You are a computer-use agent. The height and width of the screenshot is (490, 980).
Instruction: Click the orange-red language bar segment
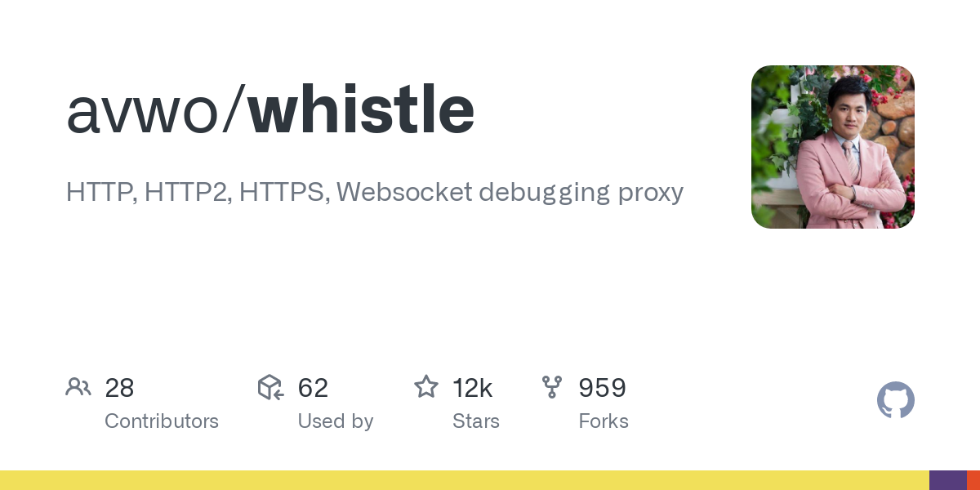[x=973, y=480]
